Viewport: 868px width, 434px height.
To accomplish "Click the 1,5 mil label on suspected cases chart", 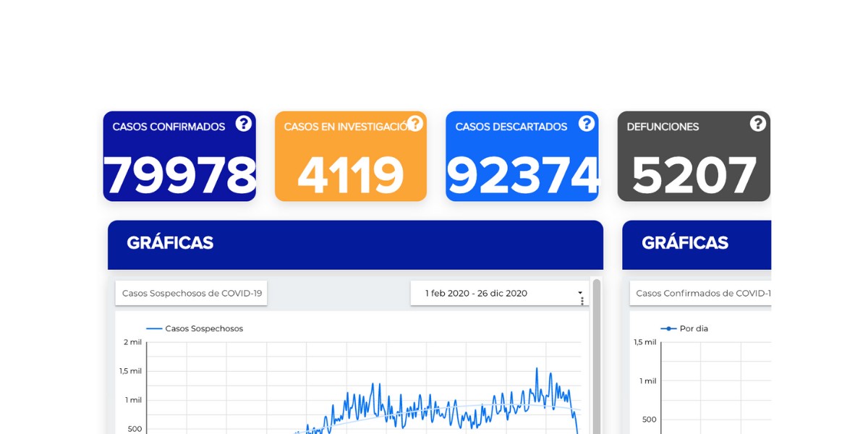I will tap(130, 370).
